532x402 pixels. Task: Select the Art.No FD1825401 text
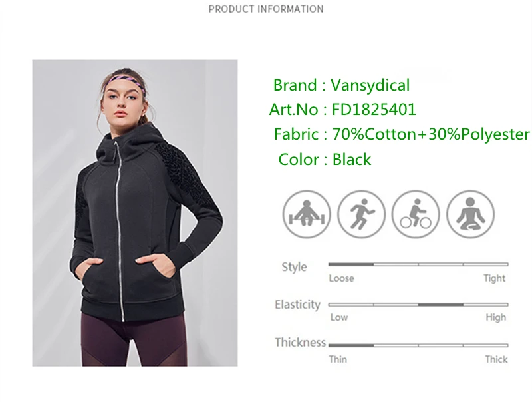(342, 110)
